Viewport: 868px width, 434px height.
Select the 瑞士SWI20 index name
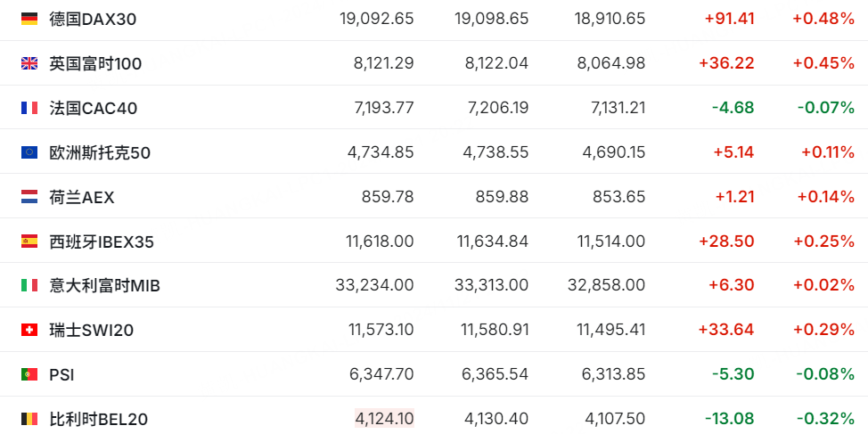pyautogui.click(x=91, y=330)
